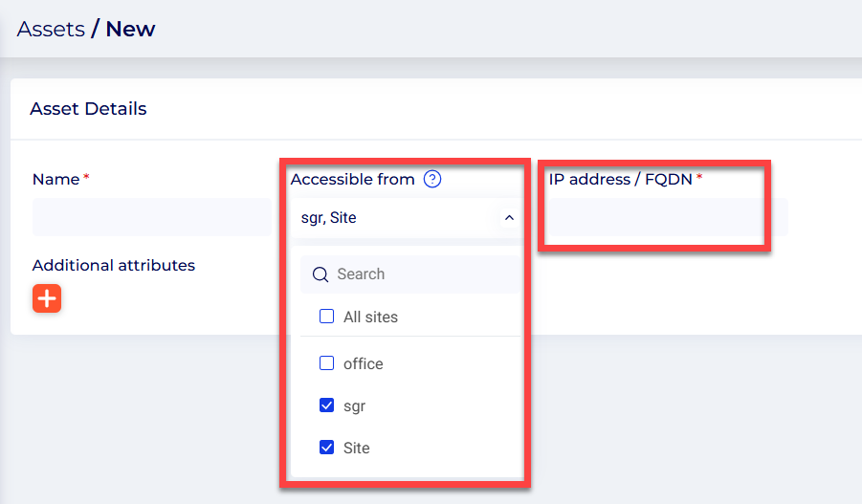Deselect the Site checkbox
Screen dimensions: 862x504
(326, 448)
